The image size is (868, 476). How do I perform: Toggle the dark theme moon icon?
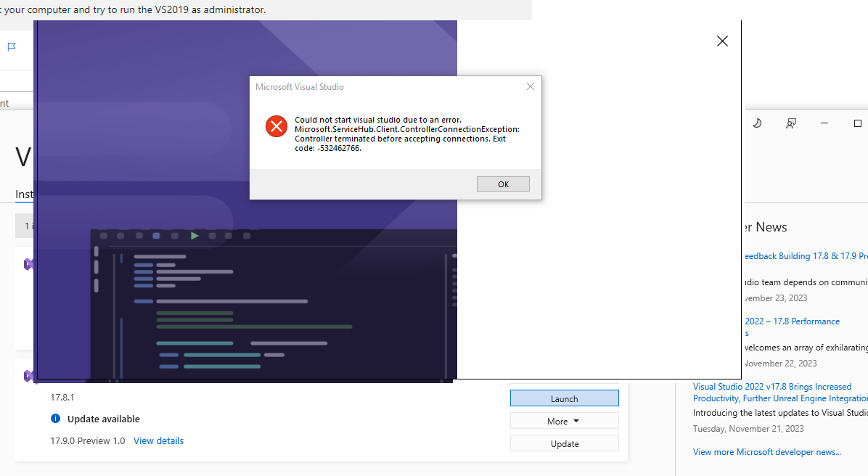tap(757, 123)
